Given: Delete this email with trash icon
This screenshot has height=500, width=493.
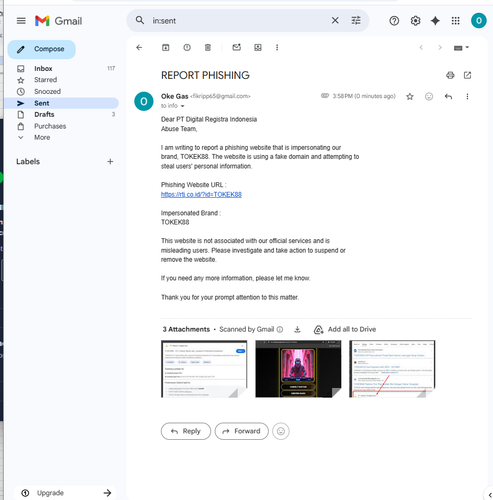Looking at the screenshot, I should [208, 48].
